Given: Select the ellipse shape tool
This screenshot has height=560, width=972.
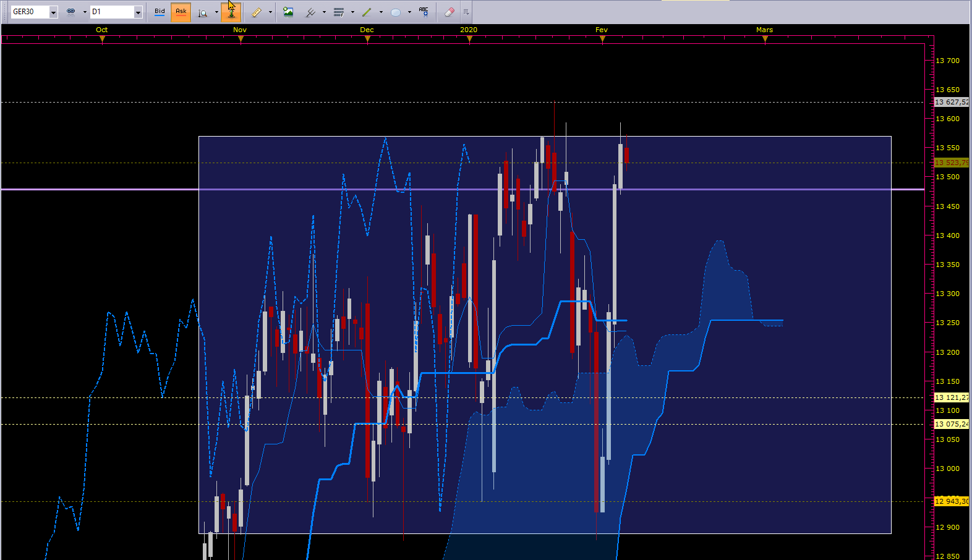Looking at the screenshot, I should point(396,12).
